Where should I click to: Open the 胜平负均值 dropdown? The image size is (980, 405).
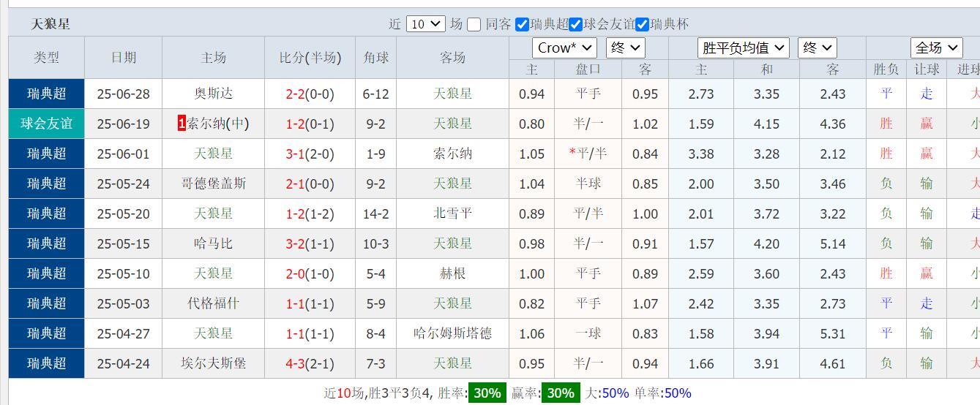[x=743, y=48]
